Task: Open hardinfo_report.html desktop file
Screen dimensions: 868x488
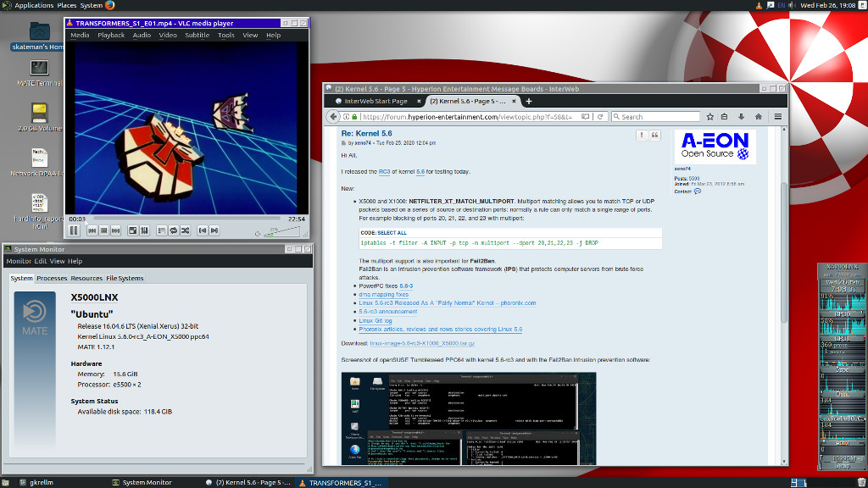Action: coord(39,211)
